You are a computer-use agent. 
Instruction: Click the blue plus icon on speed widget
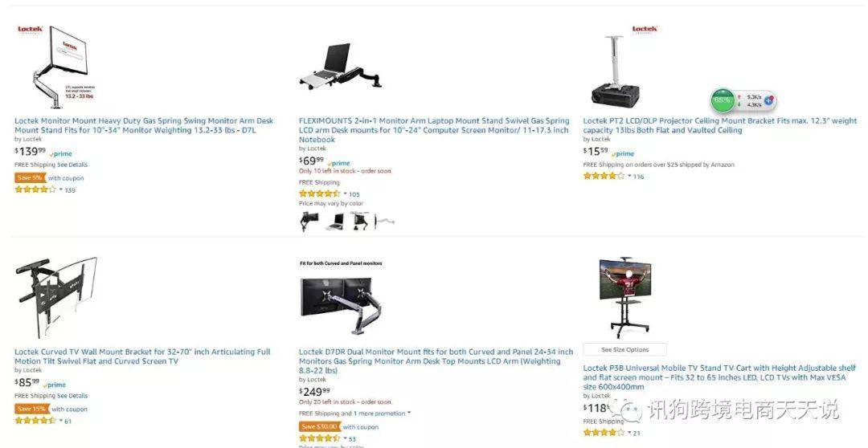click(768, 100)
